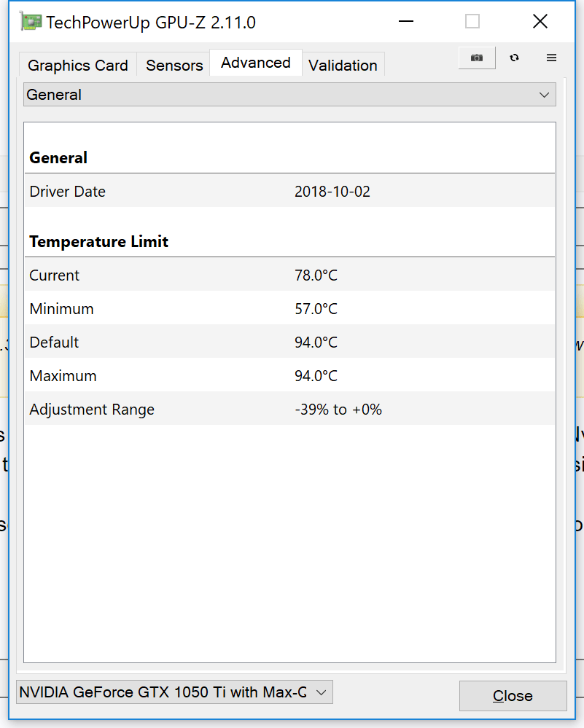
Task: Switch to the Sensors tab
Action: point(174,66)
